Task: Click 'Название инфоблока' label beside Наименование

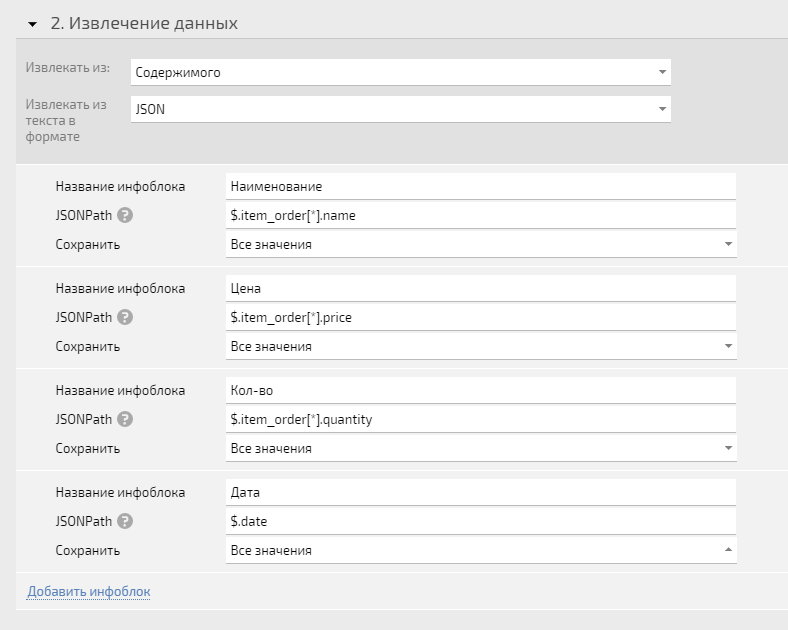Action: 120,186
